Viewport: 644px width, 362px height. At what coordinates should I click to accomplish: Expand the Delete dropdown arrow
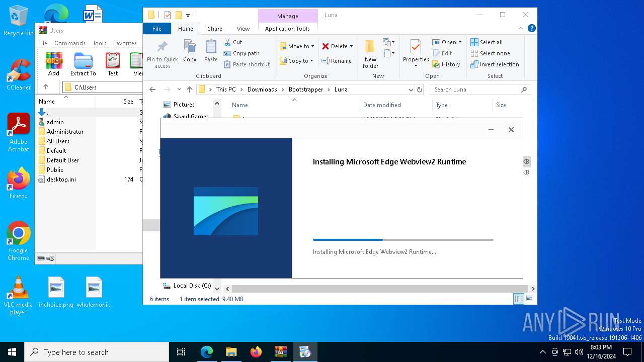point(351,46)
